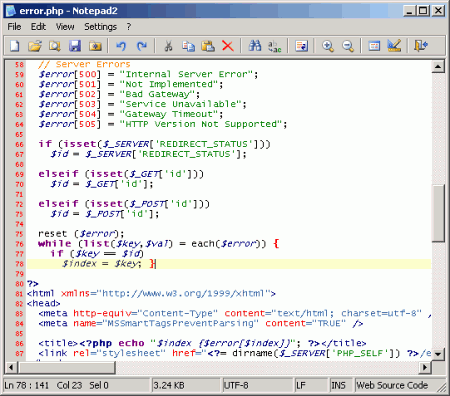Cut selection using the scissors icon
This screenshot has width=450, height=396.
(x=168, y=46)
